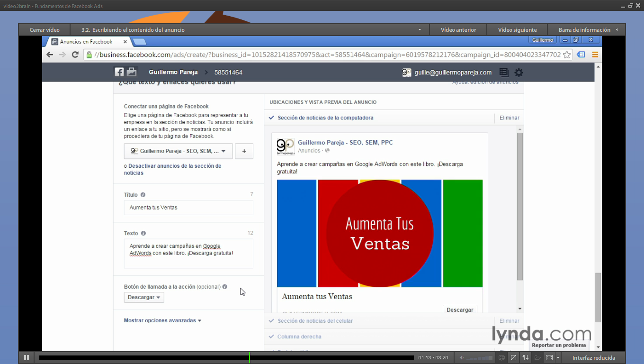Click the guille@guillermopareja.com account text

(453, 73)
